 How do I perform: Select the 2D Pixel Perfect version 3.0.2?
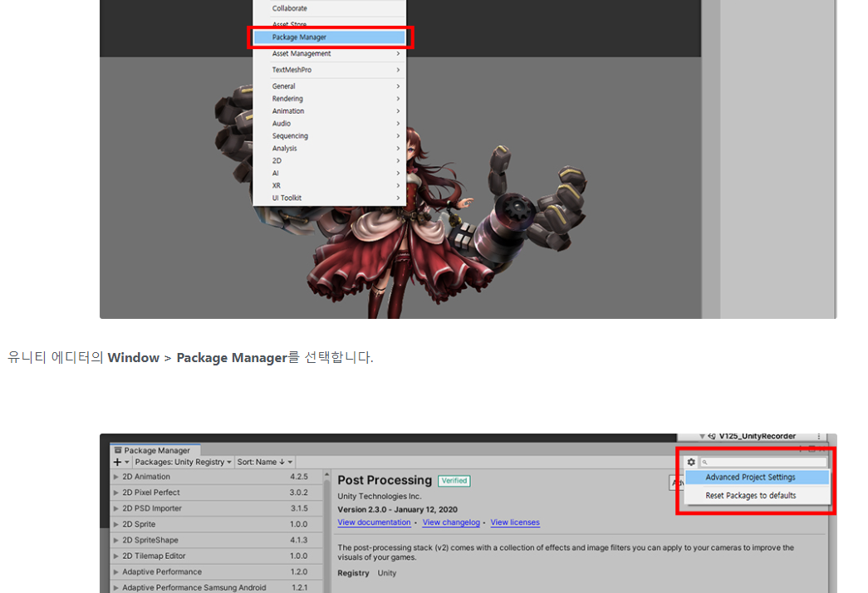pos(299,493)
